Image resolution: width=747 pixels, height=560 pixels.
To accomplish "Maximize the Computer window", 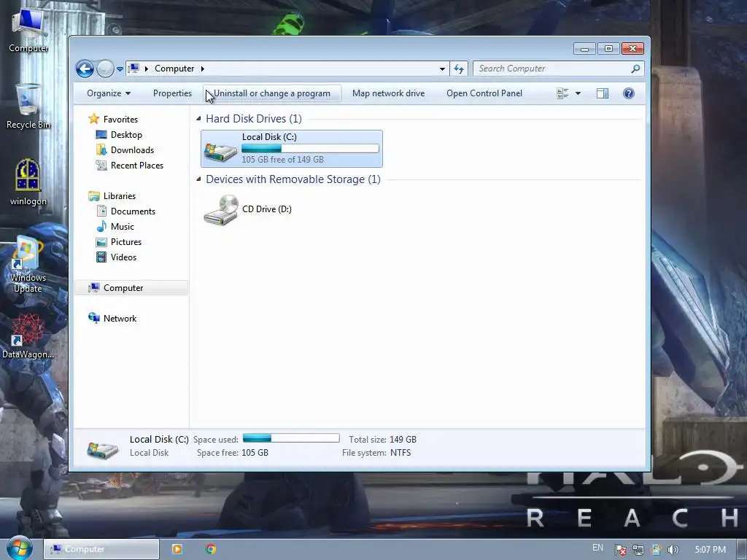I will pyautogui.click(x=608, y=49).
